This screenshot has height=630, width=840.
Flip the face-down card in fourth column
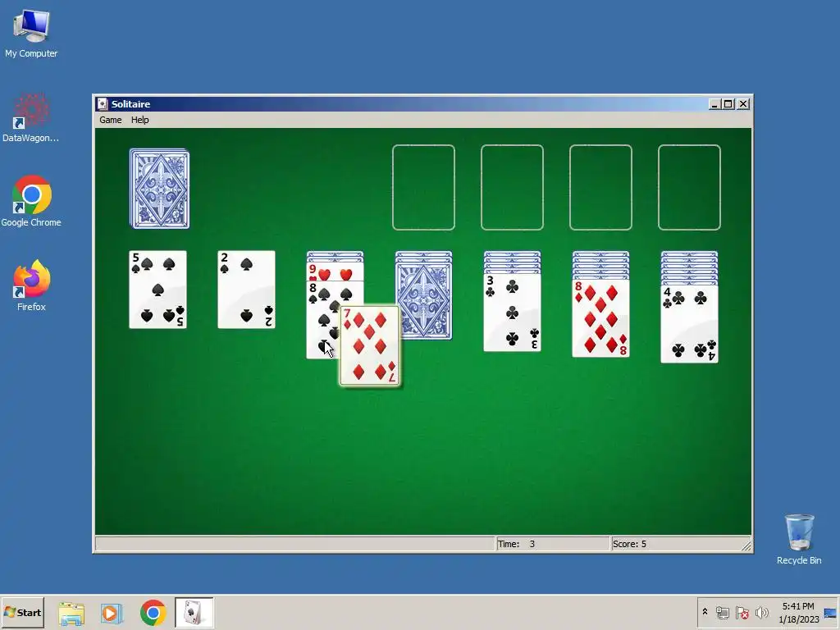[x=424, y=300]
